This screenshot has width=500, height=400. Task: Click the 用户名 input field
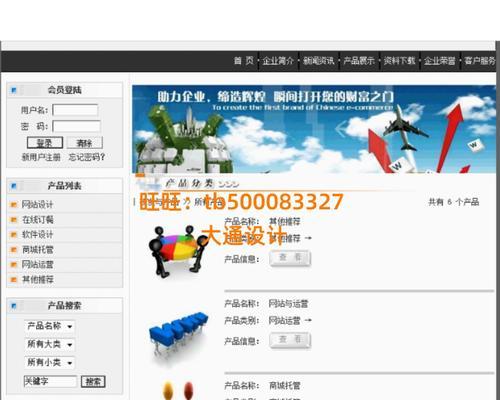(75, 110)
